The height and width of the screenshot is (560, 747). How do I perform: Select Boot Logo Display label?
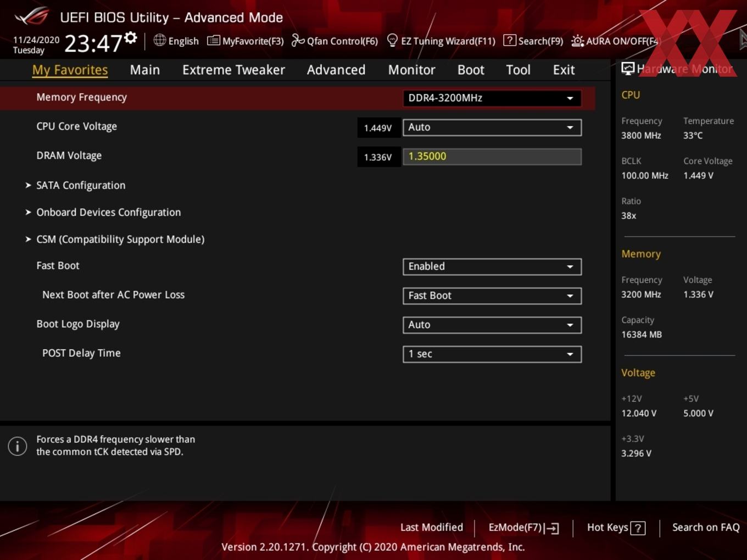click(77, 324)
